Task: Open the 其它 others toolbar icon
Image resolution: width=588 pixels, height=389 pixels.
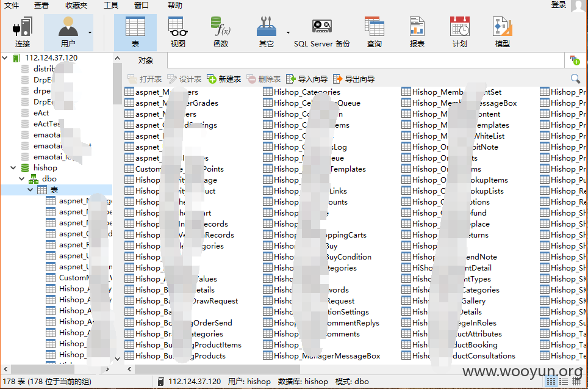Action: click(x=267, y=32)
